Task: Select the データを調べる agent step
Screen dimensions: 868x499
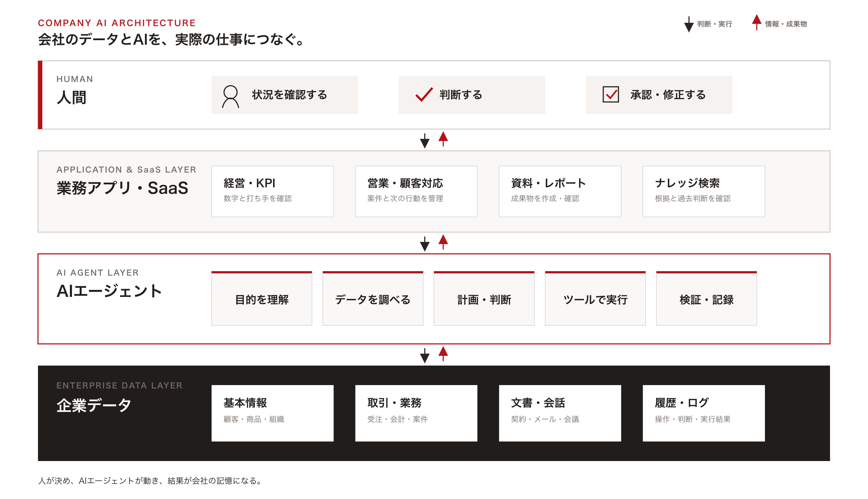Action: 373,299
